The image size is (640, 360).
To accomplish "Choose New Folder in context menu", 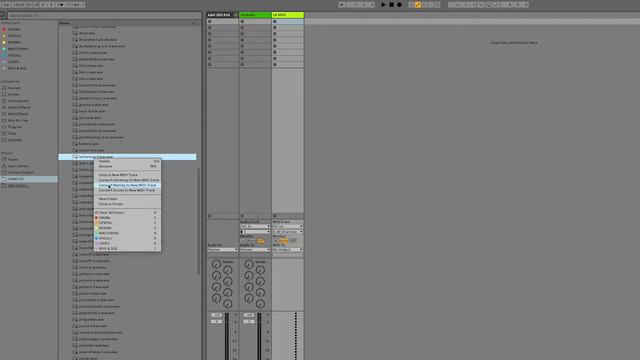I will click(127, 199).
